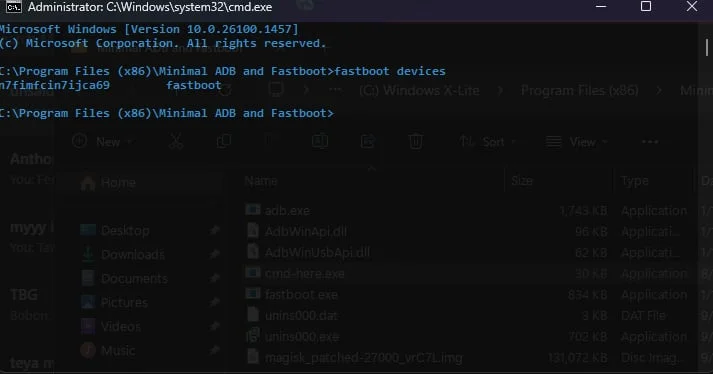Sort by Size column header
The width and height of the screenshot is (713, 374).
[522, 181]
